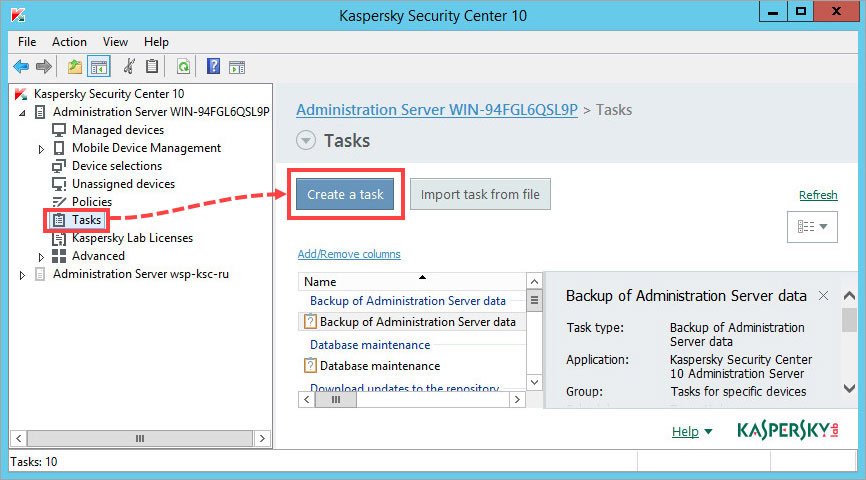Open Managed devices node
The width and height of the screenshot is (866, 480).
click(x=118, y=130)
